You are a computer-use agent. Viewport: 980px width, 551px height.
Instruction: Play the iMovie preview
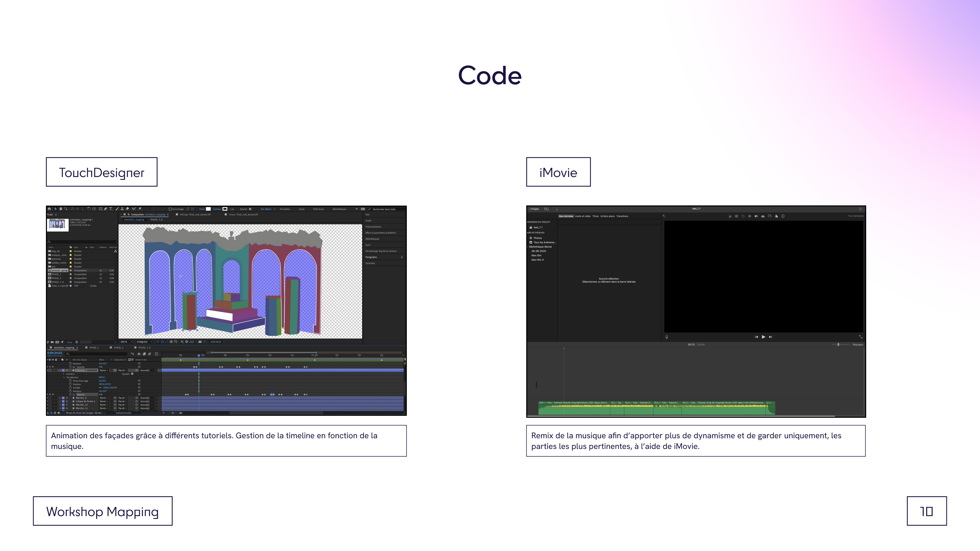coord(764,337)
